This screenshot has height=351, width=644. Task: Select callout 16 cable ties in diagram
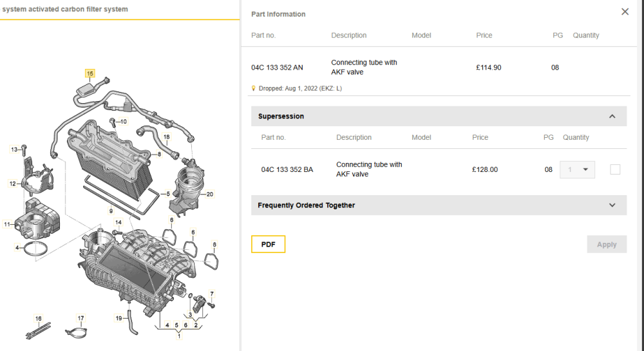click(x=38, y=319)
